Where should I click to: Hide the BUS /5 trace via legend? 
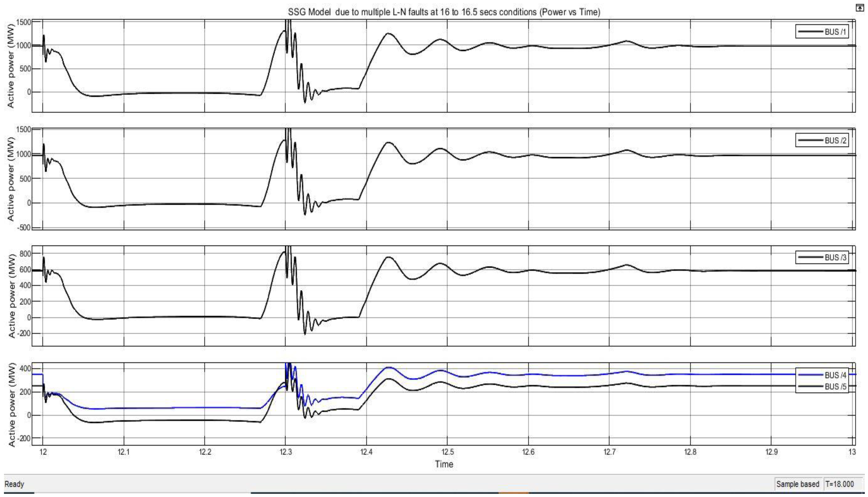click(x=835, y=386)
